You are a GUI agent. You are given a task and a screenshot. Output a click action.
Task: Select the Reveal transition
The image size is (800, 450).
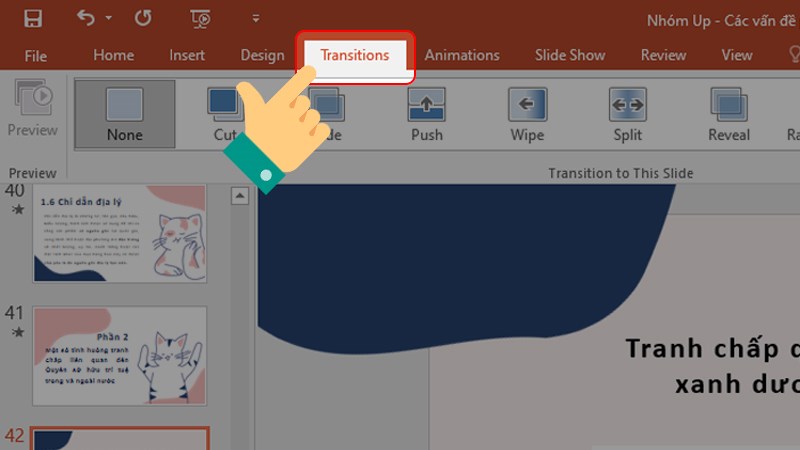click(x=729, y=114)
